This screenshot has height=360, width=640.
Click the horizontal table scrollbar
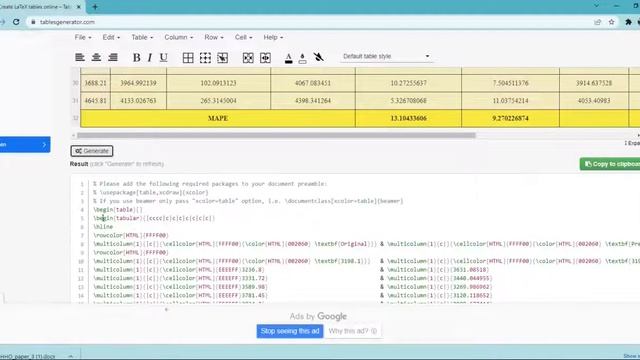click(x=276, y=135)
